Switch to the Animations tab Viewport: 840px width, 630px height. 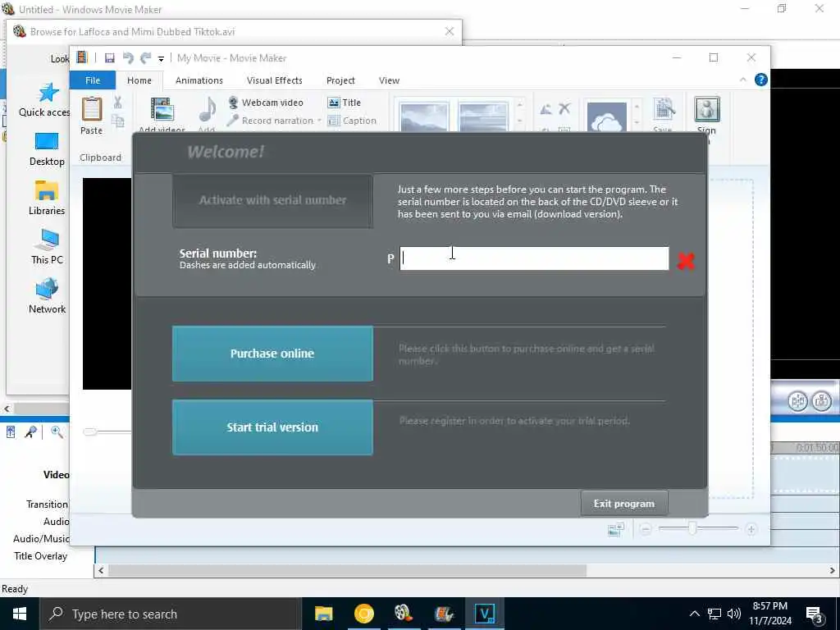[199, 80]
